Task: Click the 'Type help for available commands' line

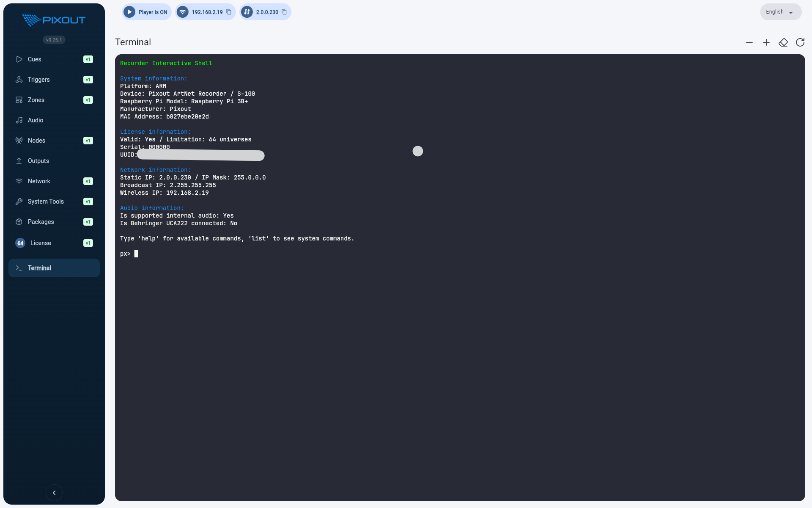Action: coord(237,238)
